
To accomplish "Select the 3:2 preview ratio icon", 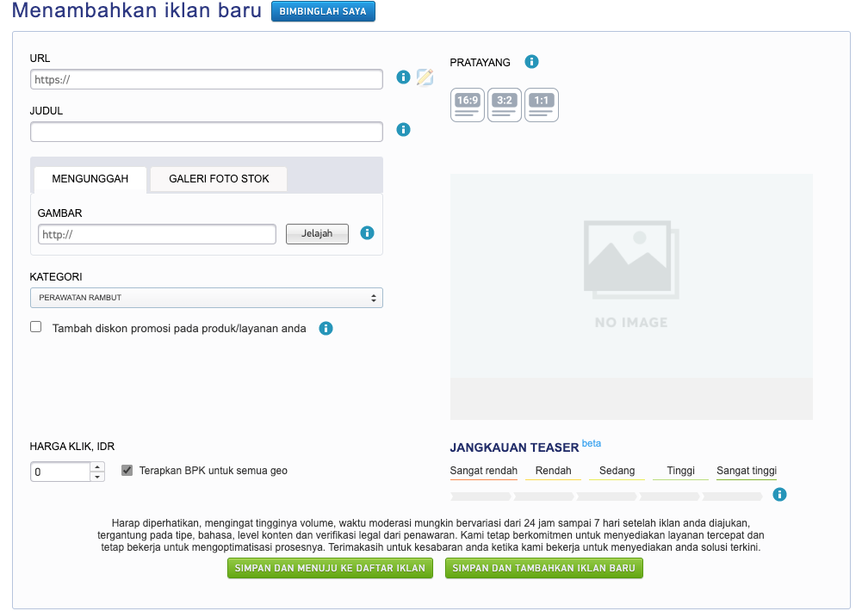I will pos(505,105).
